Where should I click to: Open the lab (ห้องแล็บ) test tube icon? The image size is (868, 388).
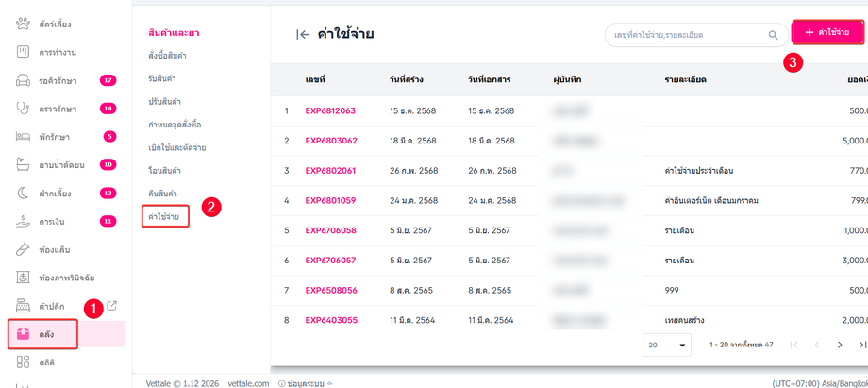point(23,249)
